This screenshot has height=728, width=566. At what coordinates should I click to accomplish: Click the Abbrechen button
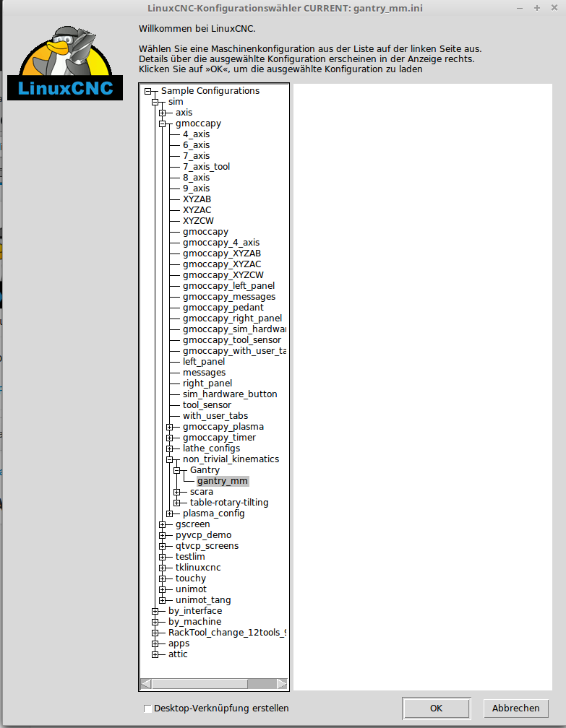(516, 708)
